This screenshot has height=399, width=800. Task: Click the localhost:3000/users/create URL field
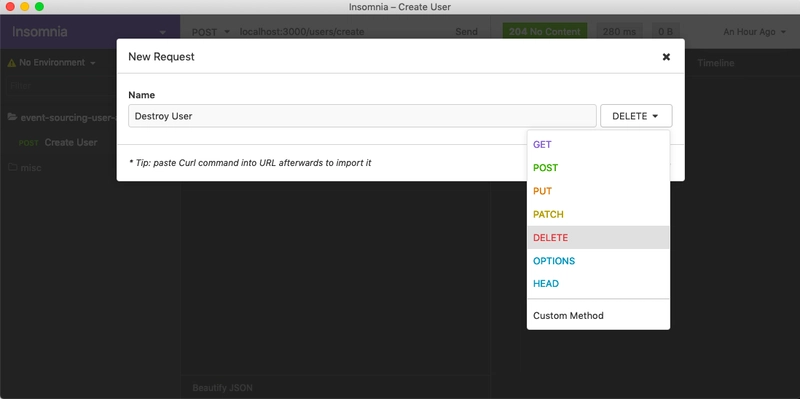pos(302,32)
